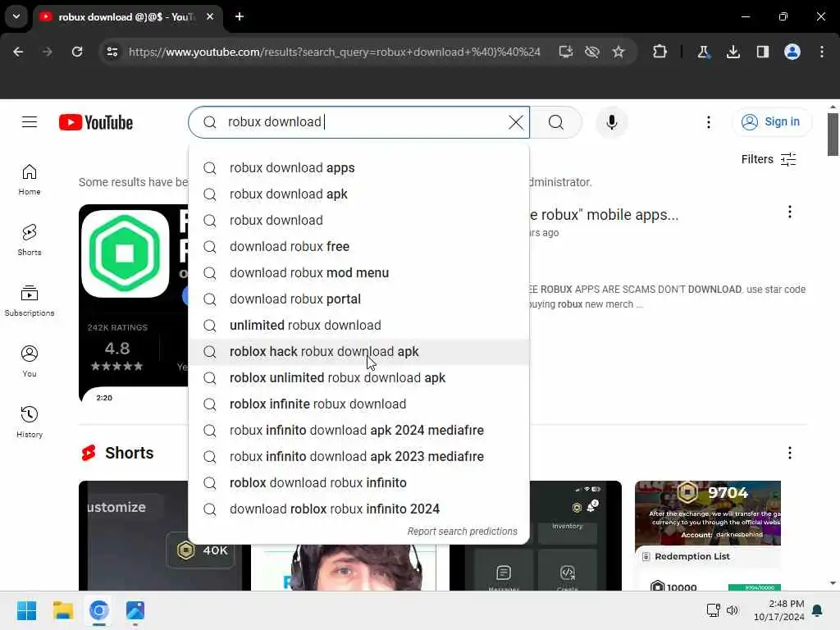840x630 pixels.
Task: Pick 'download roblox robux infinito 2024' suggestion
Action: pyautogui.click(x=359, y=509)
